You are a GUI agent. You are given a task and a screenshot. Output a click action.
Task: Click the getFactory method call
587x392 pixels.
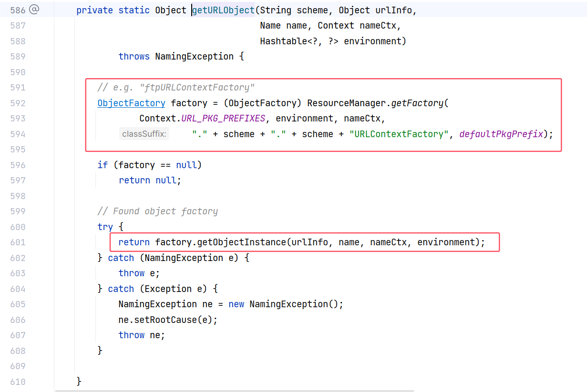[417, 103]
